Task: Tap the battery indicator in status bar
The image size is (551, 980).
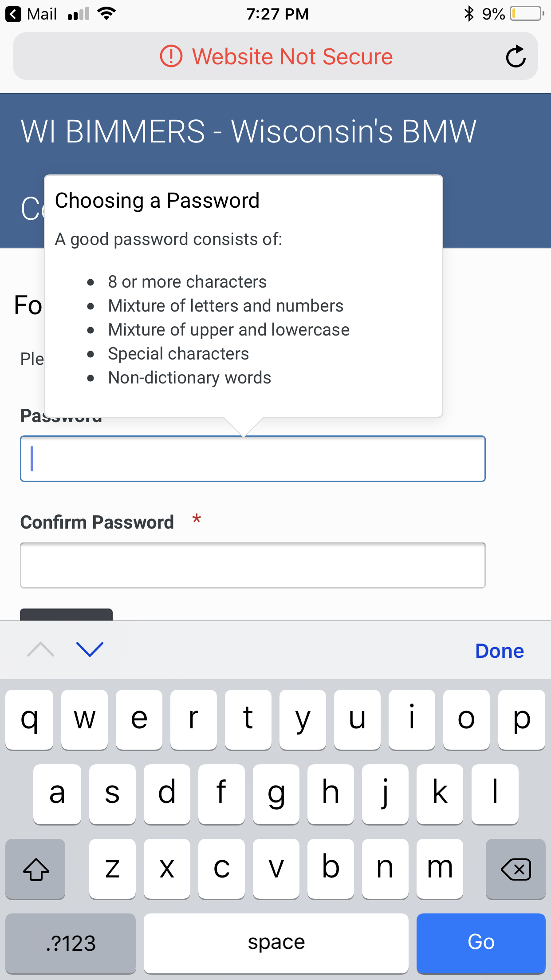Action: tap(527, 14)
